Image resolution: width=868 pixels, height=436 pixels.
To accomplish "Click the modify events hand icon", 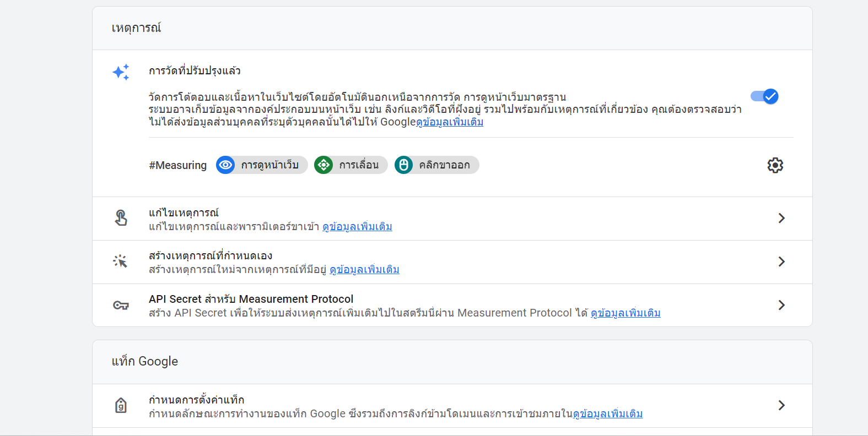I will tap(121, 218).
